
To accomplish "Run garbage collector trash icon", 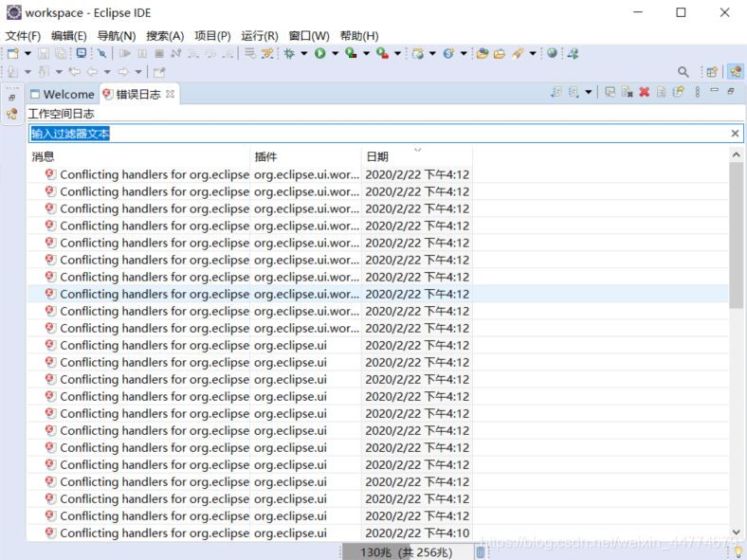I will tap(481, 551).
